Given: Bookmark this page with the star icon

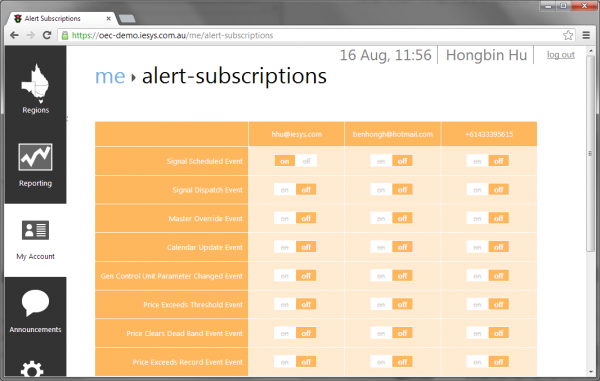Looking at the screenshot, I should 568,35.
